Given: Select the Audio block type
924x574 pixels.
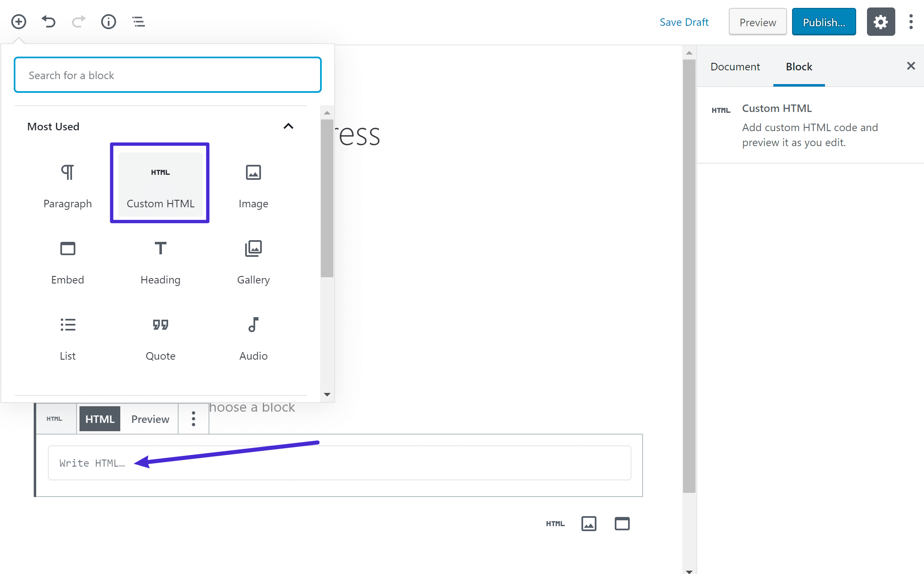Looking at the screenshot, I should [x=254, y=337].
